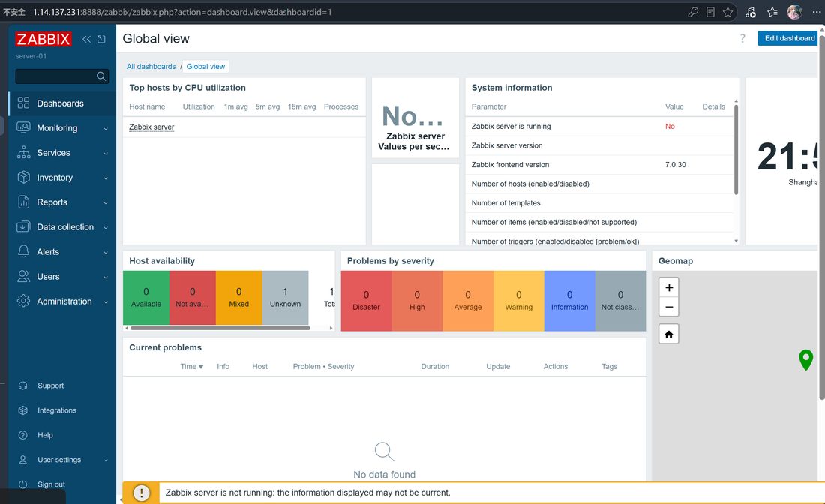The height and width of the screenshot is (504, 825).
Task: Open the Help link in sidebar
Action: (45, 435)
